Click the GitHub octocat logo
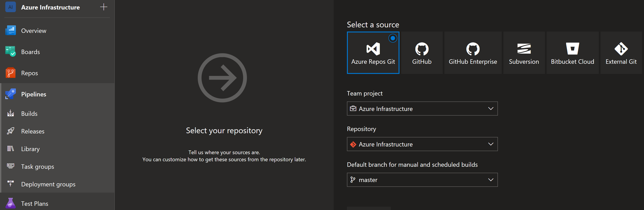The image size is (644, 210). tap(422, 49)
